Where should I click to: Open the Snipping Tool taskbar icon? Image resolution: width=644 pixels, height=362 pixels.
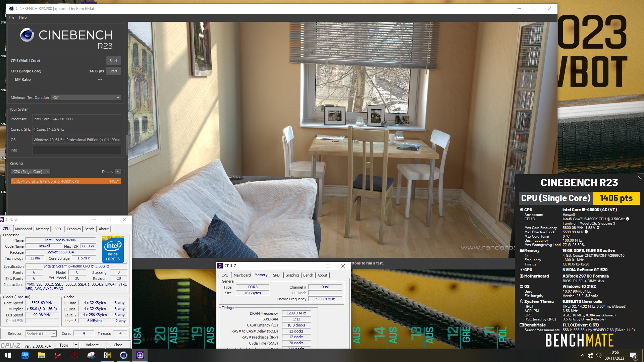91,355
